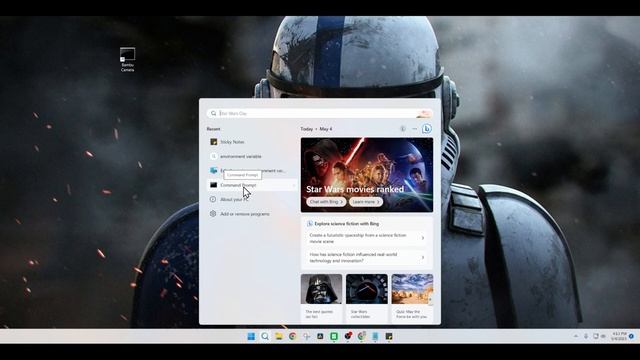Open the search panel more options ellipsis
The image size is (640, 360).
[x=415, y=129]
